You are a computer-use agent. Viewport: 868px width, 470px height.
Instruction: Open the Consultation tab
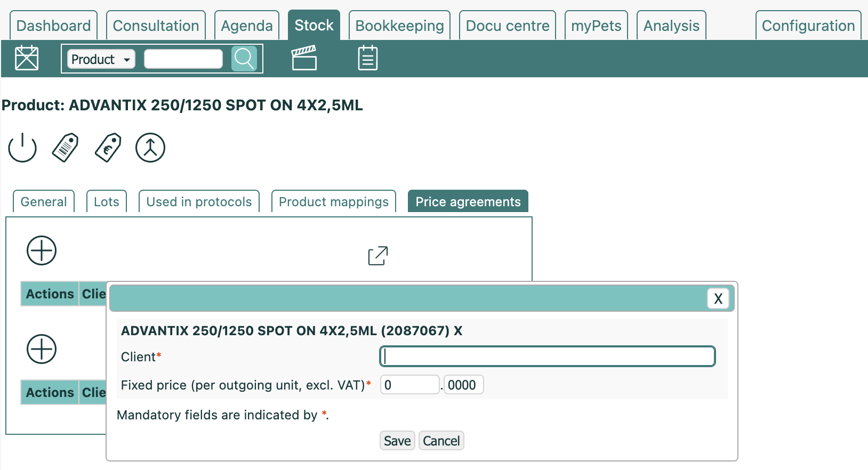(x=156, y=26)
